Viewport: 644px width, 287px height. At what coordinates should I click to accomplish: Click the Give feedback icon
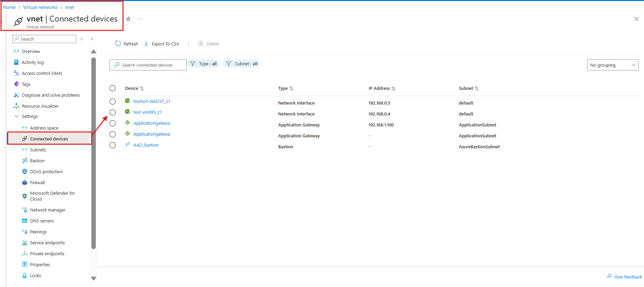click(609, 276)
